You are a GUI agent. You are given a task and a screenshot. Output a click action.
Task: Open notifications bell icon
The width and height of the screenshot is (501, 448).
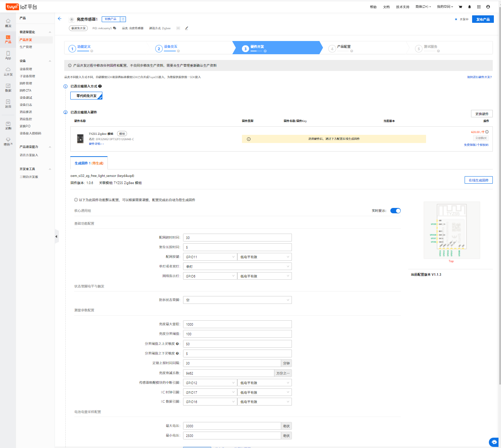(x=470, y=7)
